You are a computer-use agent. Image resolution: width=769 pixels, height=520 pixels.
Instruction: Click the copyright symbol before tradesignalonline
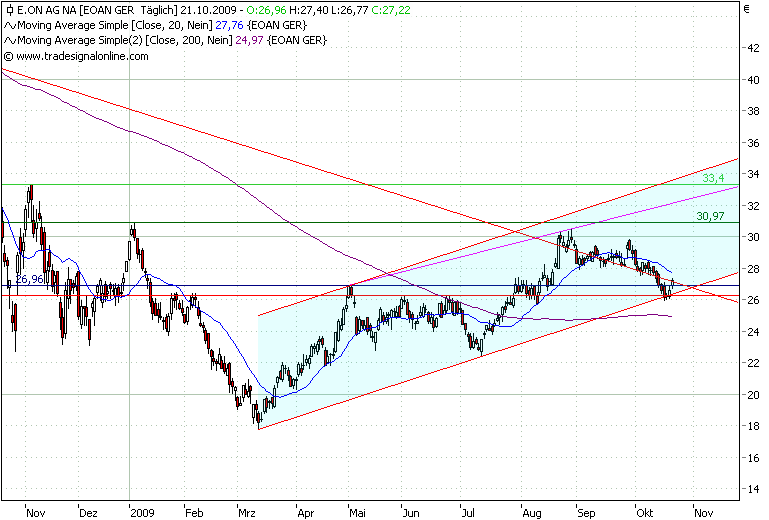point(8,56)
